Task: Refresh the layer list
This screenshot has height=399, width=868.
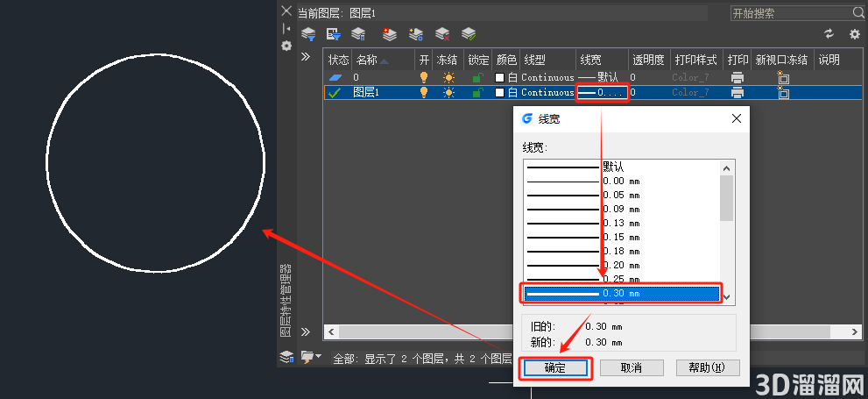Action: tap(829, 34)
